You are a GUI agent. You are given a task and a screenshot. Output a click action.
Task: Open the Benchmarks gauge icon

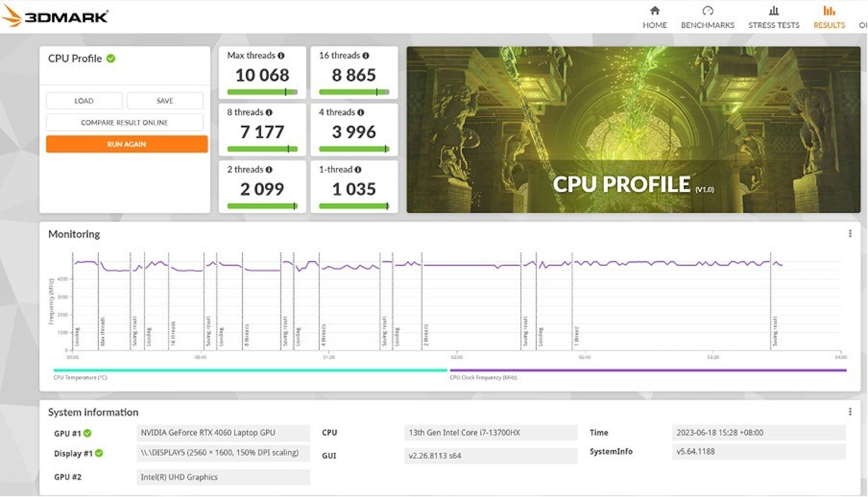point(708,11)
